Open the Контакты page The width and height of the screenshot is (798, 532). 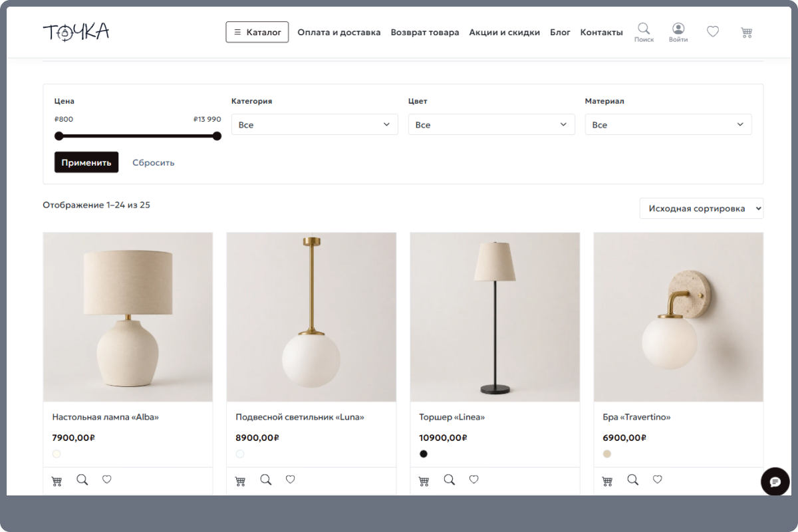point(602,32)
